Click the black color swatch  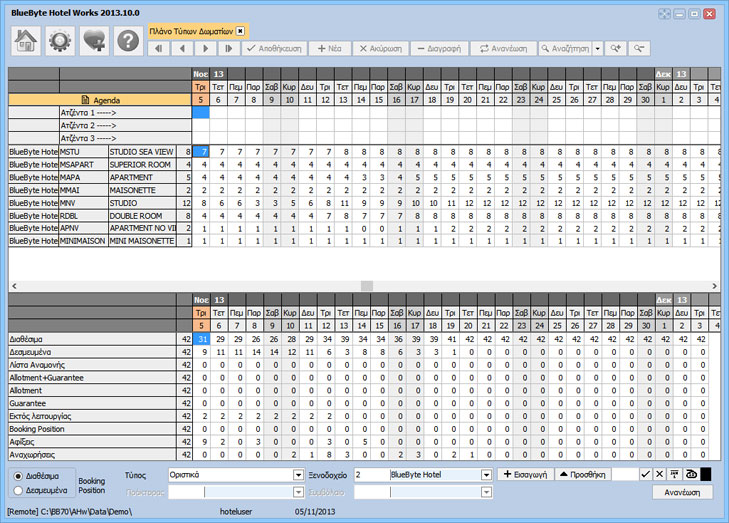(706, 474)
